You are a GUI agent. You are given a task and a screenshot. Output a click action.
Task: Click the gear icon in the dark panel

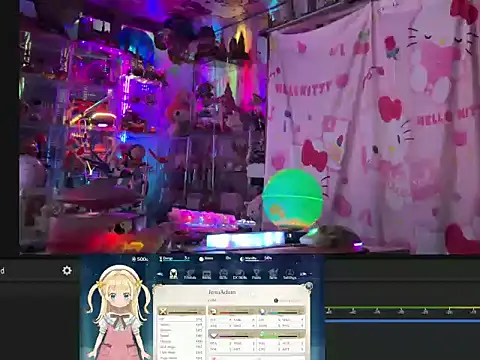[x=67, y=270]
